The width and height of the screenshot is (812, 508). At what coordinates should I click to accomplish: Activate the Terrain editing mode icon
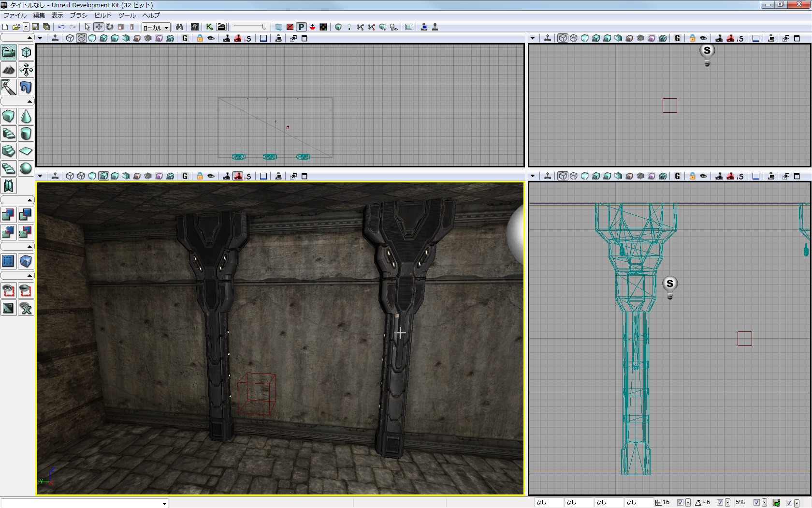9,70
